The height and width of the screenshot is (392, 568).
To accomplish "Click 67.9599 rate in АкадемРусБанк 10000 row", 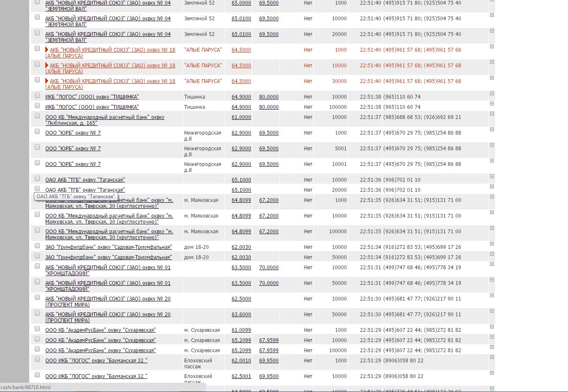I will click(269, 340).
